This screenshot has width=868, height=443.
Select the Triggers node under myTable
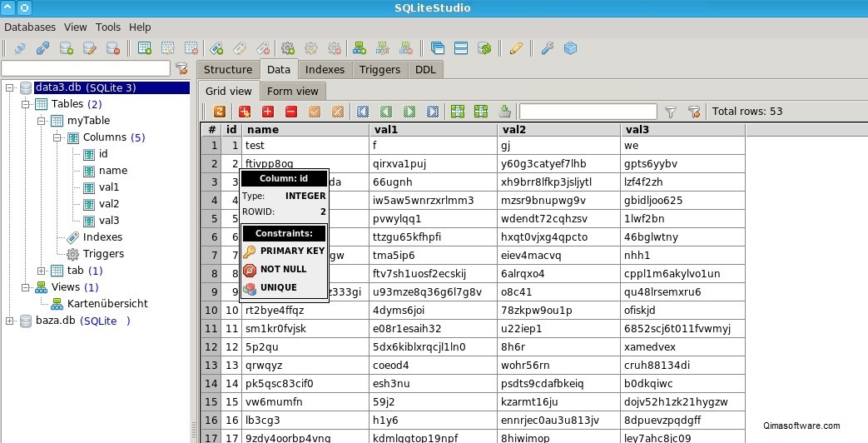coord(103,254)
